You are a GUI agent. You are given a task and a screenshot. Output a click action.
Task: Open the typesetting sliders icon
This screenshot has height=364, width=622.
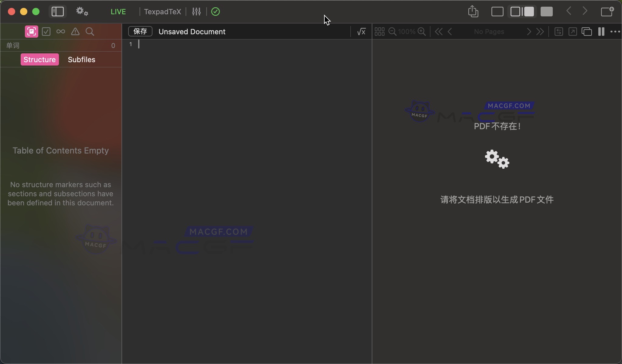click(196, 12)
